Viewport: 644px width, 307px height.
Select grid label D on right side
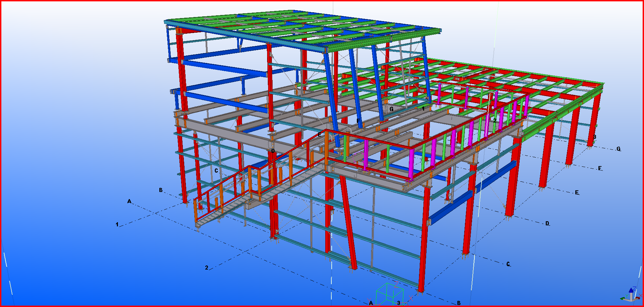click(x=547, y=224)
